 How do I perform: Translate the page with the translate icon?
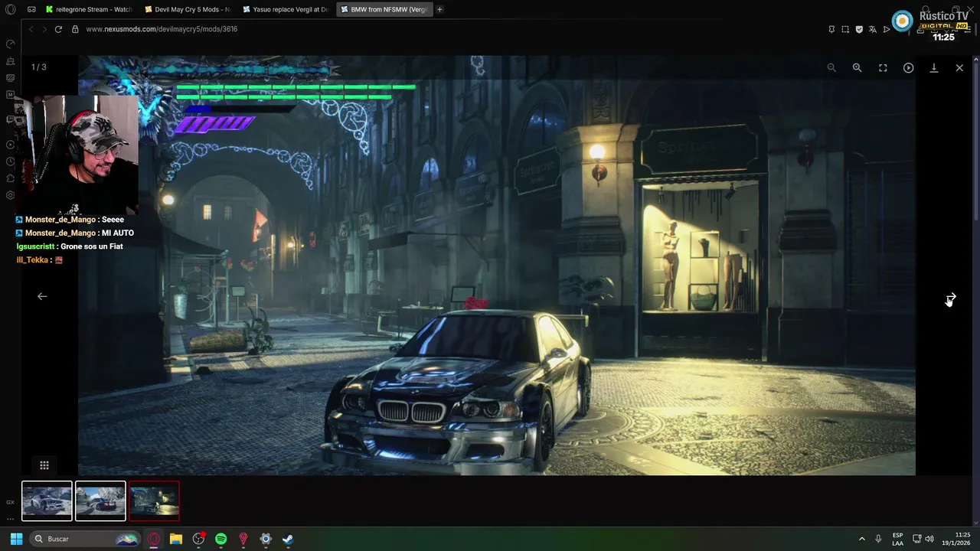[x=873, y=29]
